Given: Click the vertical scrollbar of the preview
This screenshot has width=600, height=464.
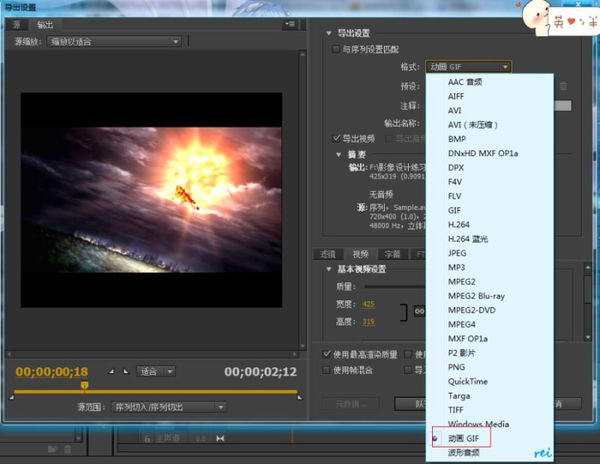Looking at the screenshot, I should tap(302, 199).
